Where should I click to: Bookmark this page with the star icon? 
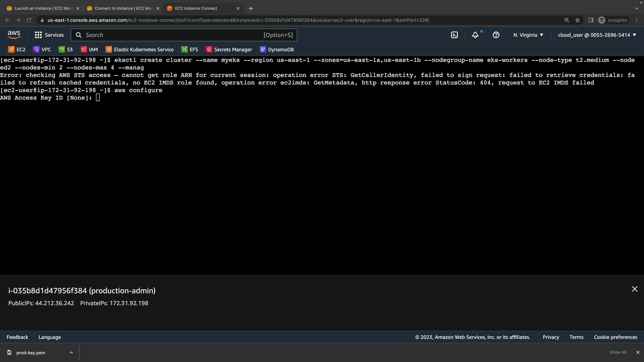pyautogui.click(x=578, y=20)
